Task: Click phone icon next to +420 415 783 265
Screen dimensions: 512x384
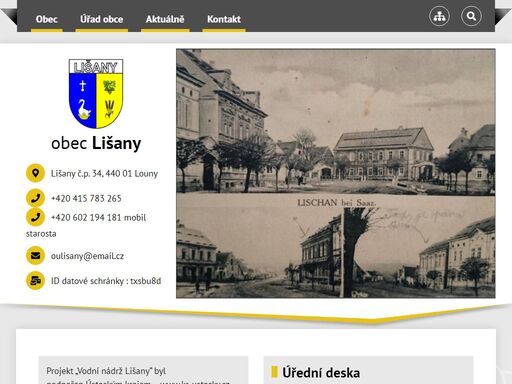Action: (35, 198)
